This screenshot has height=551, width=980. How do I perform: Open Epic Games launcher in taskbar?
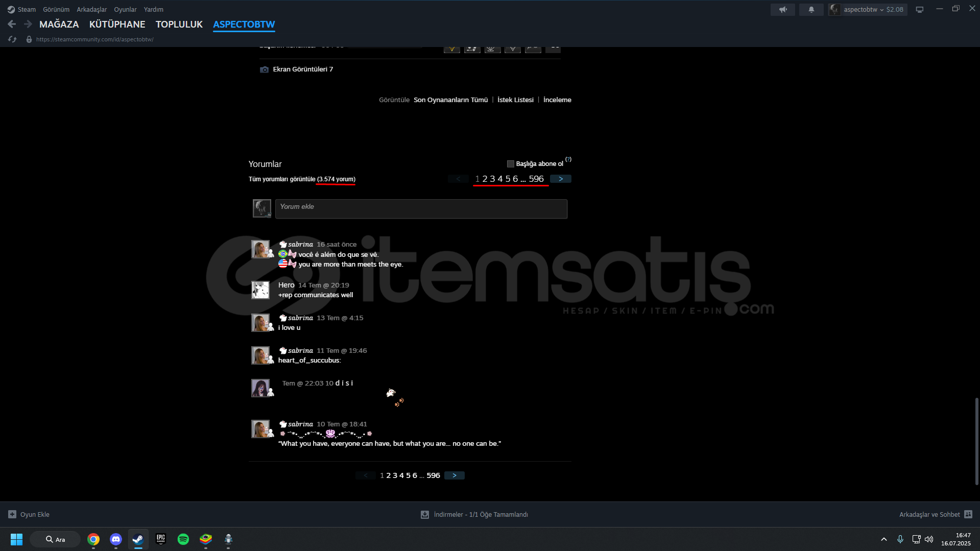[x=161, y=539]
